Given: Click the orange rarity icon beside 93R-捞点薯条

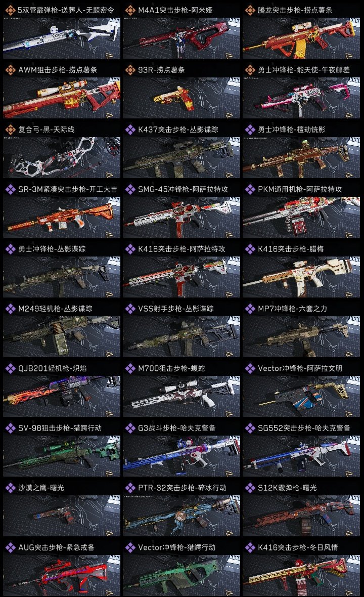Looking at the screenshot, I should pyautogui.click(x=130, y=70).
